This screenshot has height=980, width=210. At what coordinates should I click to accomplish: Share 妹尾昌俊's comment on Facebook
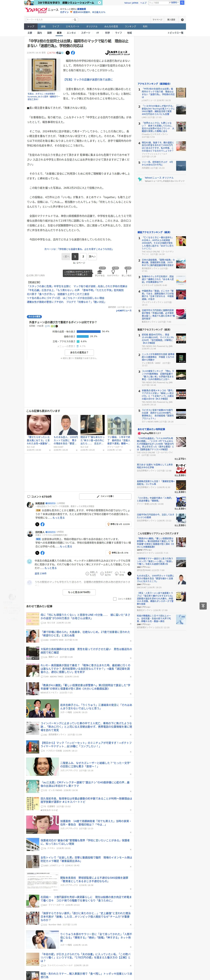coord(42,524)
